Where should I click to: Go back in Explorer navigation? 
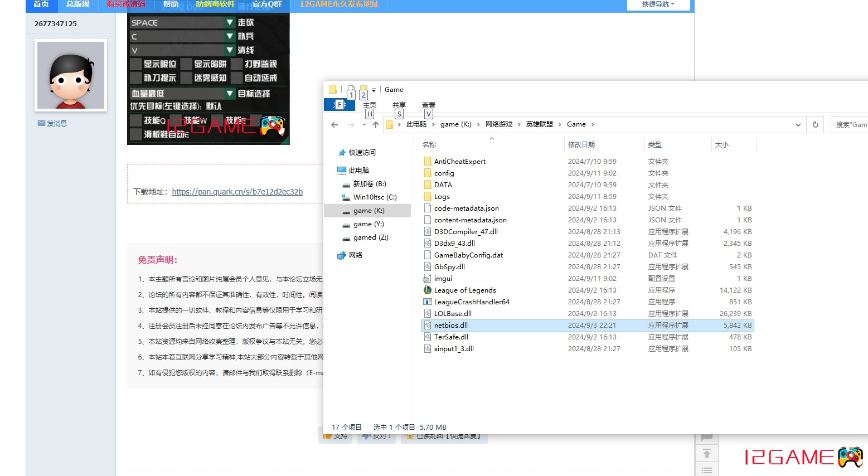[334, 124]
